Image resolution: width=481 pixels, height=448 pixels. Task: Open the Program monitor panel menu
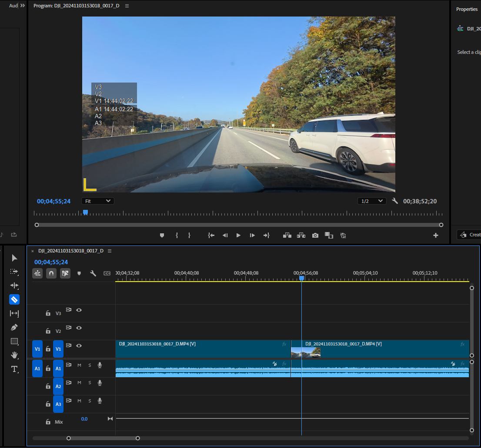tap(127, 6)
